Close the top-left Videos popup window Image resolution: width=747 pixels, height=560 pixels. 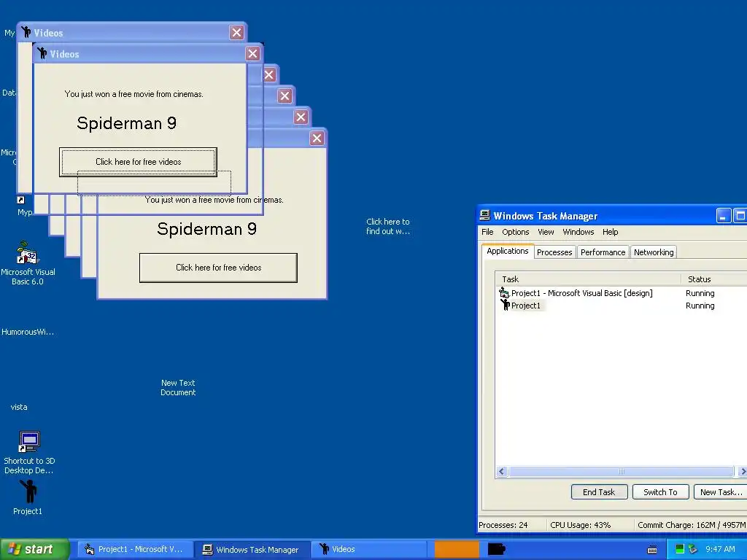pos(237,32)
